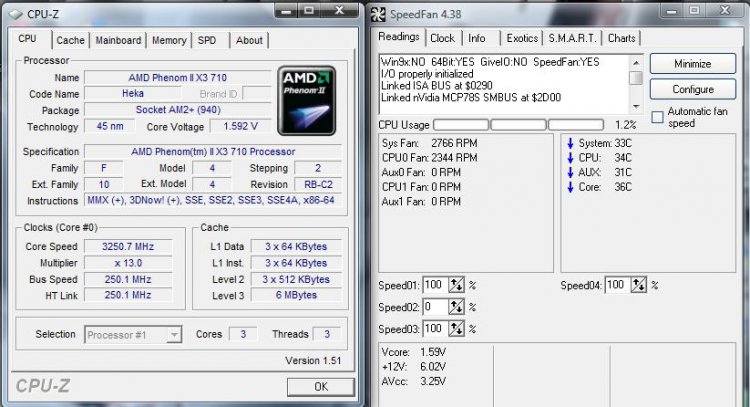
Task: Maximize the SpeedFan window
Action: pyautogui.click(x=695, y=10)
